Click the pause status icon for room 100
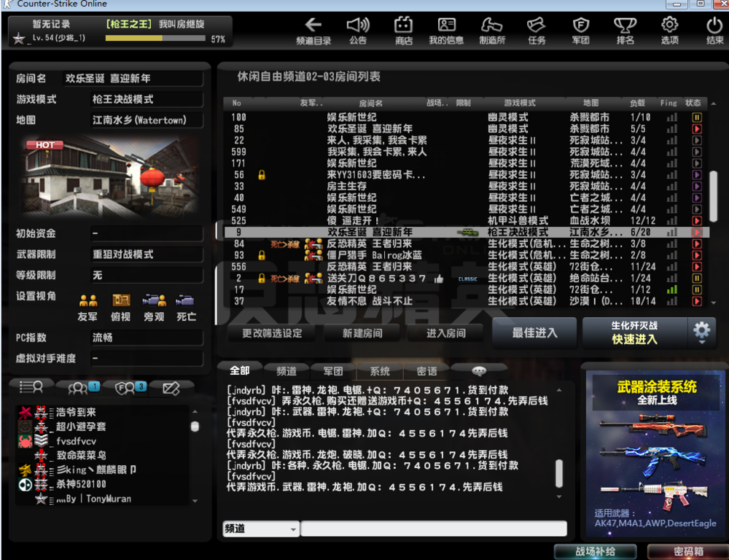 pyautogui.click(x=696, y=117)
